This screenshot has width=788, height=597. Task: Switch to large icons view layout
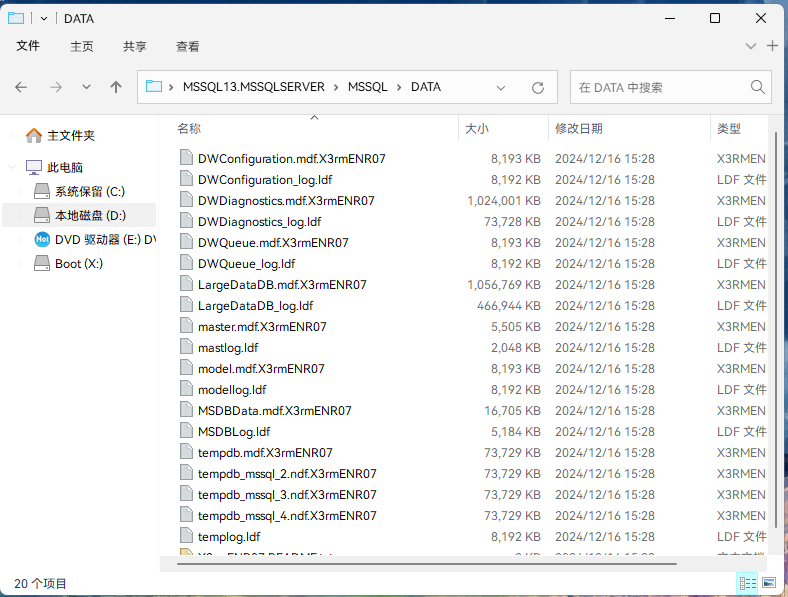pos(768,583)
